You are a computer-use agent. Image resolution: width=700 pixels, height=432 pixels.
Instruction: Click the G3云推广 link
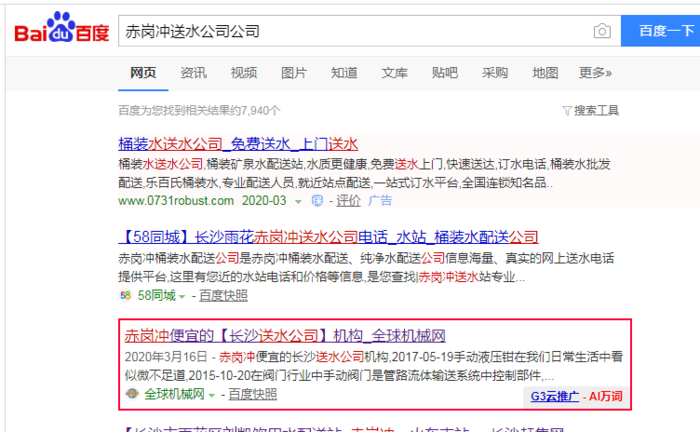[555, 396]
